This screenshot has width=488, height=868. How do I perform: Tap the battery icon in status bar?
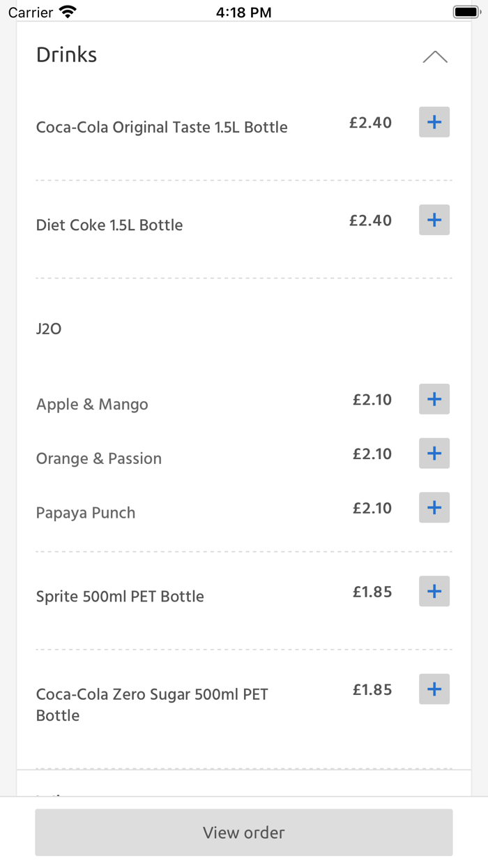click(x=466, y=12)
